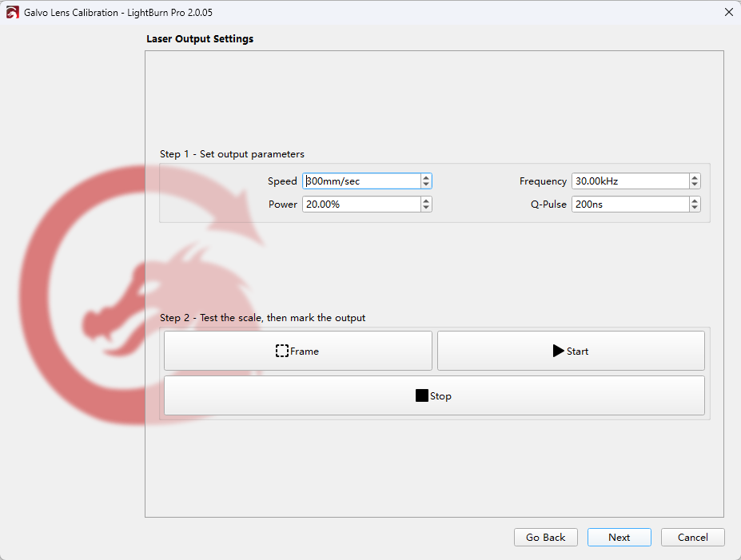Raise Frequency using the up arrow

[x=695, y=178]
